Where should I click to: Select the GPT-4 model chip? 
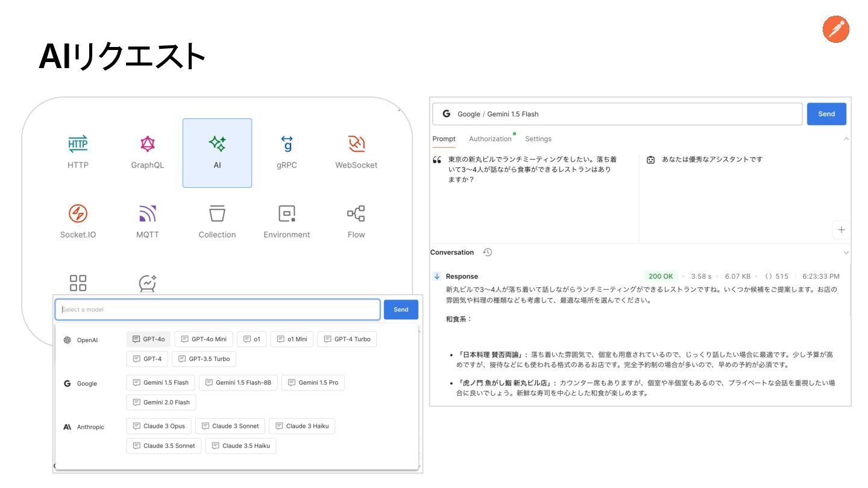pos(147,358)
